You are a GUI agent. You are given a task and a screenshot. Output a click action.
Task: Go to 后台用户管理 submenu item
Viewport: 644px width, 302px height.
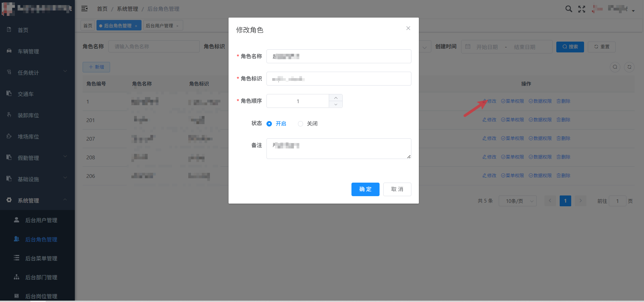[x=37, y=220]
